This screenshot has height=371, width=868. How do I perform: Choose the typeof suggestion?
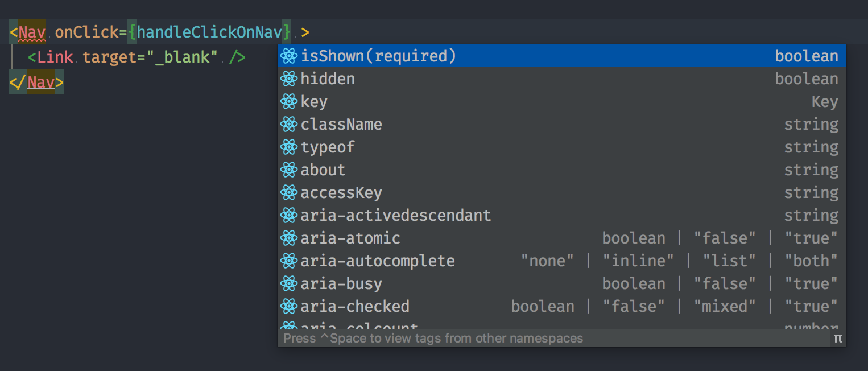pos(562,147)
